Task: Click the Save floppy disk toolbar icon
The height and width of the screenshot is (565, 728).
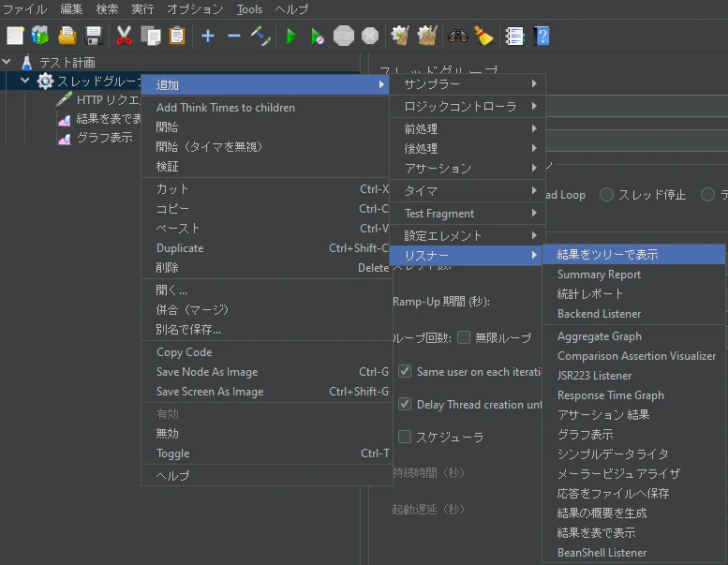Action: 94,36
